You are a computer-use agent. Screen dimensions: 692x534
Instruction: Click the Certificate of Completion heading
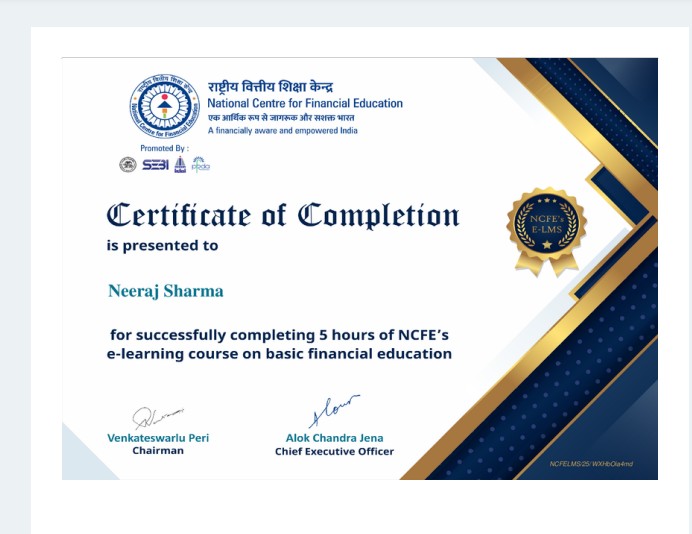coord(283,216)
